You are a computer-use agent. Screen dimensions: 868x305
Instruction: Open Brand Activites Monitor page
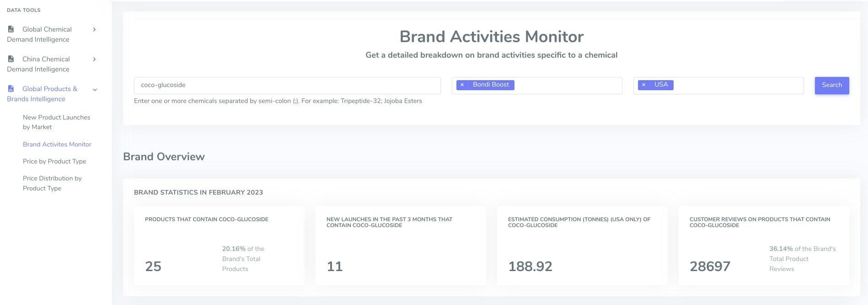tap(57, 144)
